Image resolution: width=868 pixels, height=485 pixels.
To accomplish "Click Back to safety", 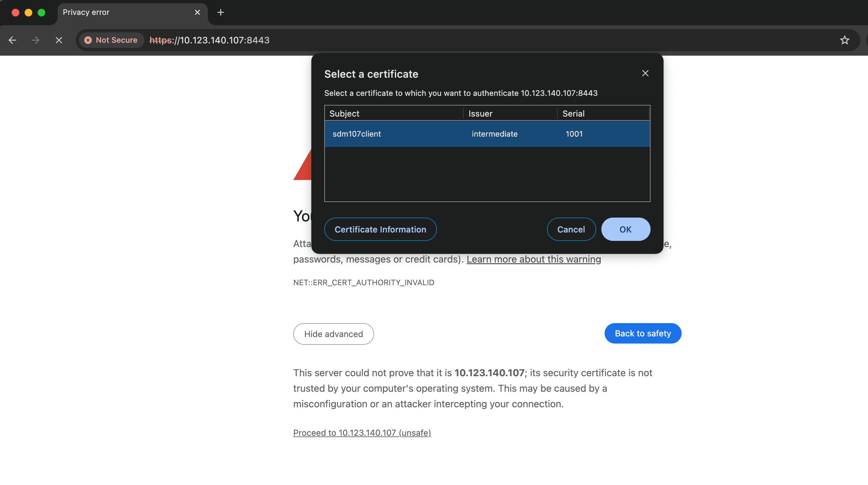I will [x=642, y=333].
